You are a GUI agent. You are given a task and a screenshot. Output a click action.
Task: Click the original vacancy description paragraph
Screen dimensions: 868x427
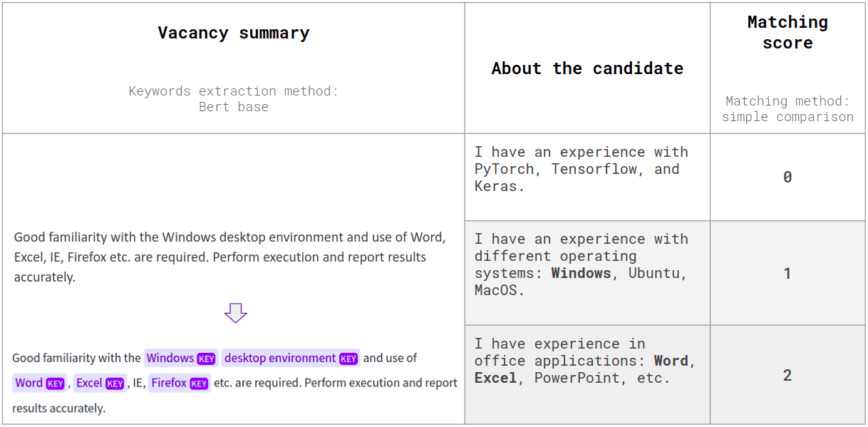pyautogui.click(x=229, y=257)
